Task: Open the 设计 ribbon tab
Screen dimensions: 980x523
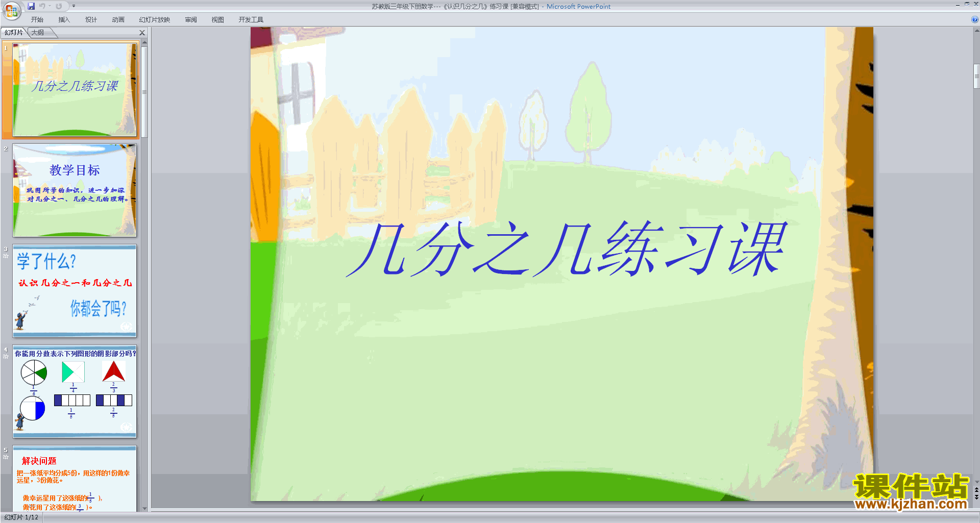Action: [x=91, y=20]
